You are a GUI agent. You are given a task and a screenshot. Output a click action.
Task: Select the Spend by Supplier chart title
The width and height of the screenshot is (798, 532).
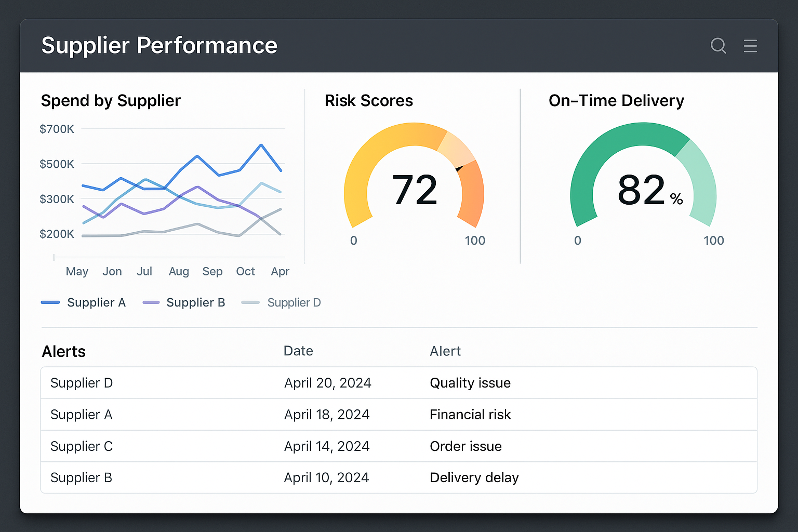(111, 100)
